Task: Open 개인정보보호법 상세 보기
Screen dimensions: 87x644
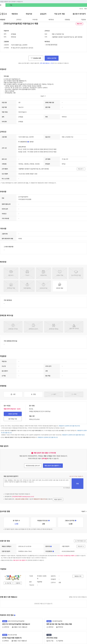Action: click(33, 466)
